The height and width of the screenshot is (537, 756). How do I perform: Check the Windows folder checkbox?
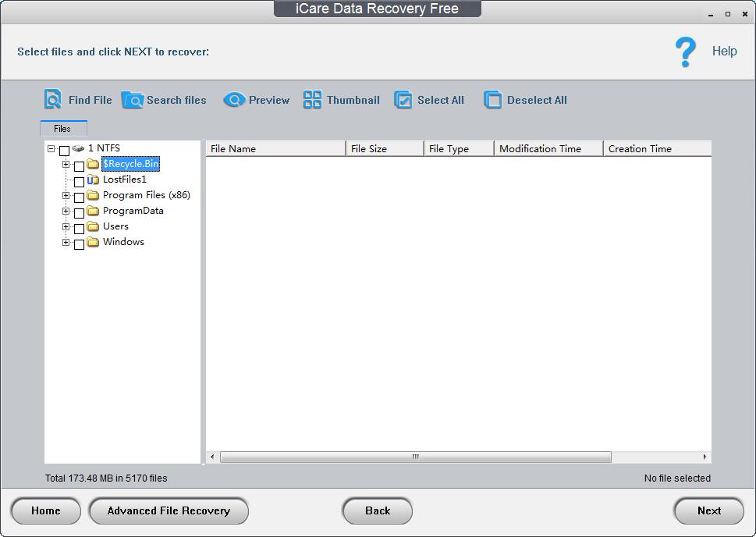click(x=79, y=244)
